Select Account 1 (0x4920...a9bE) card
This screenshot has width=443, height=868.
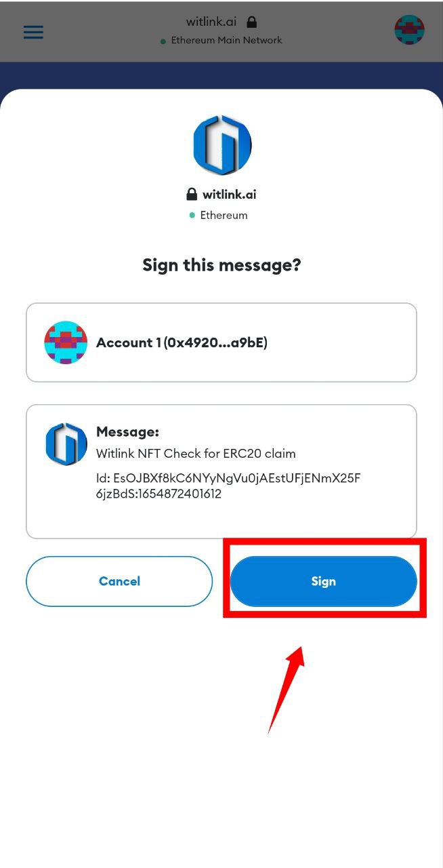coord(221,342)
